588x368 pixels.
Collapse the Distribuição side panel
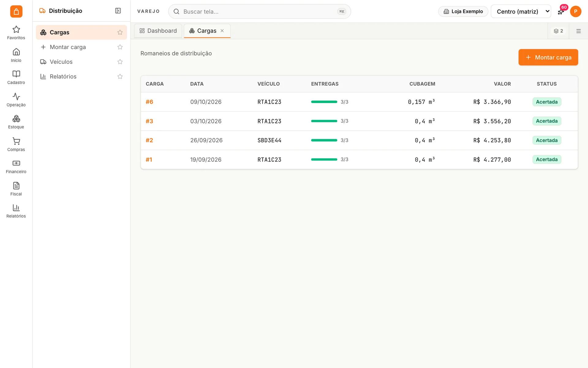coord(118,11)
